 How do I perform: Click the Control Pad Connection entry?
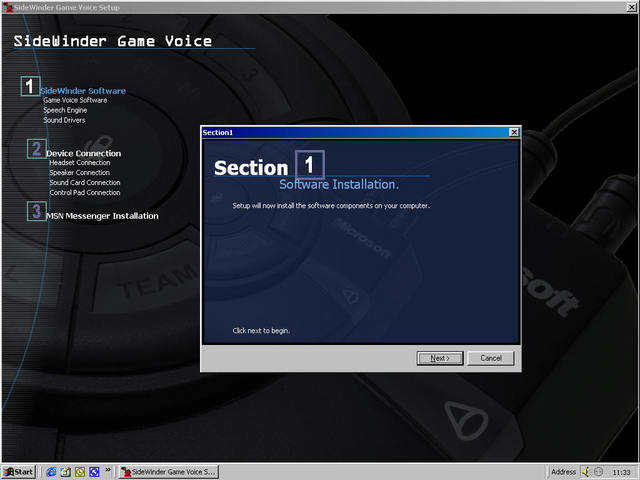[84, 193]
